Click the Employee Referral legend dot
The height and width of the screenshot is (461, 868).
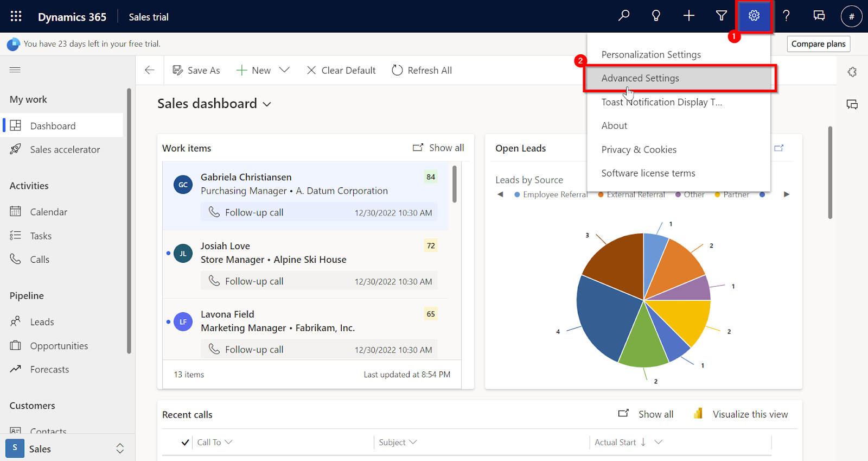[517, 194]
